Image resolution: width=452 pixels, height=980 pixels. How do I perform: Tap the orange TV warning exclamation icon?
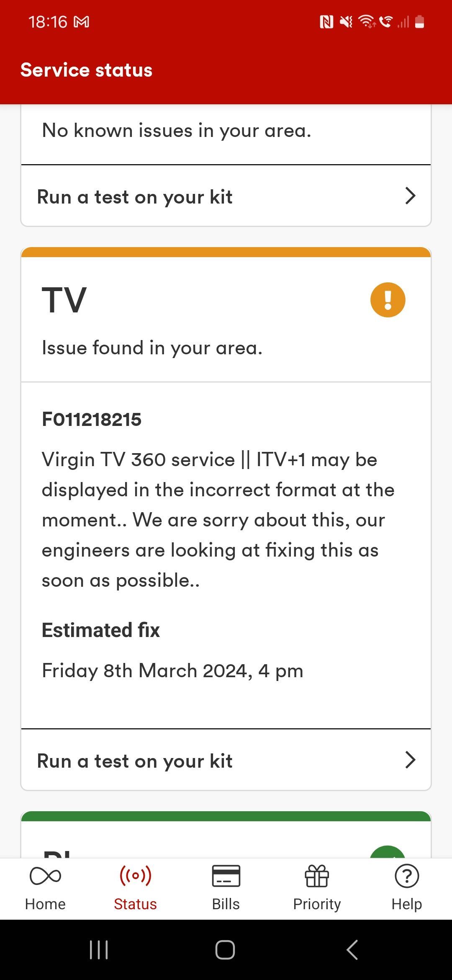(388, 300)
